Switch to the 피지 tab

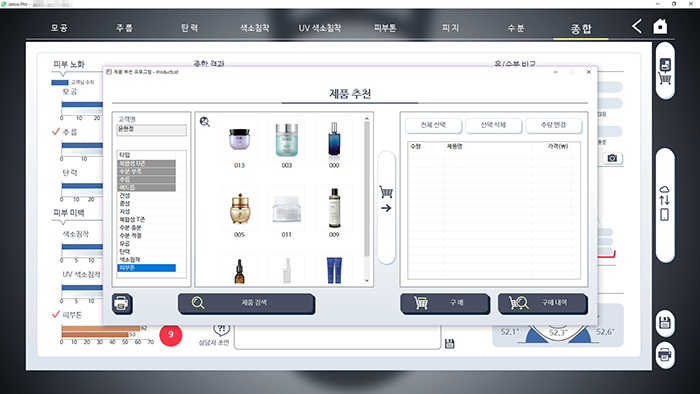coord(450,28)
